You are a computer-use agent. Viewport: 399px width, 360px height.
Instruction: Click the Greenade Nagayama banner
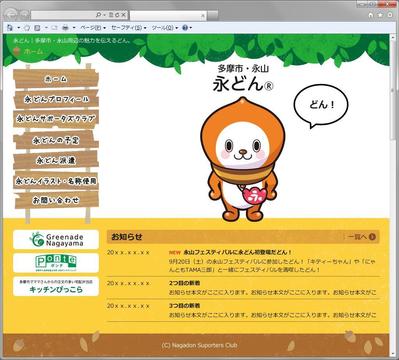coord(56,239)
